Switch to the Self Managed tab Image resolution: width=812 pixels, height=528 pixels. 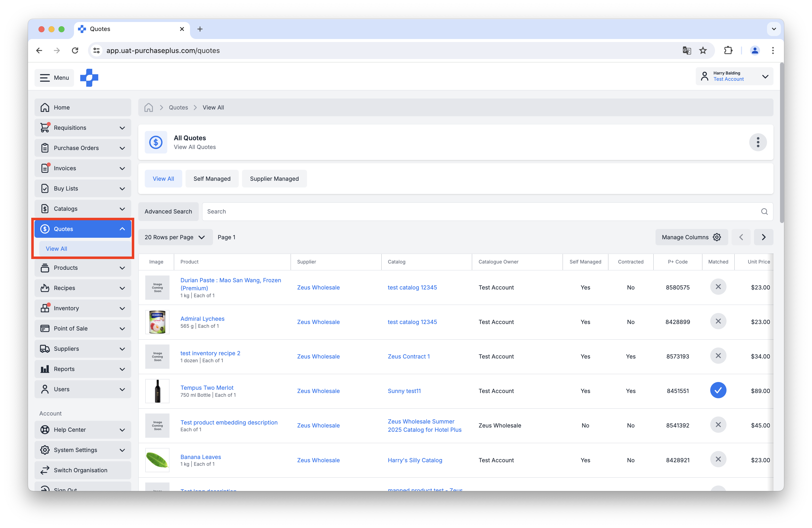click(x=212, y=179)
